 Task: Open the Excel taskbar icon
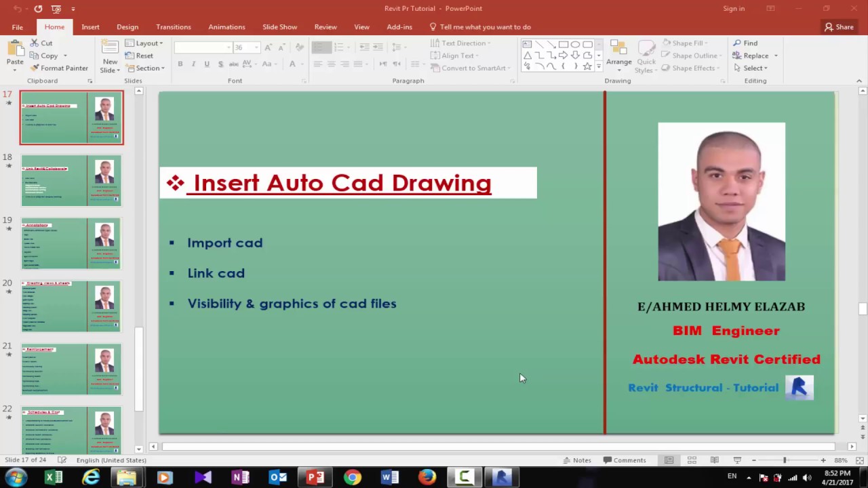click(54, 477)
